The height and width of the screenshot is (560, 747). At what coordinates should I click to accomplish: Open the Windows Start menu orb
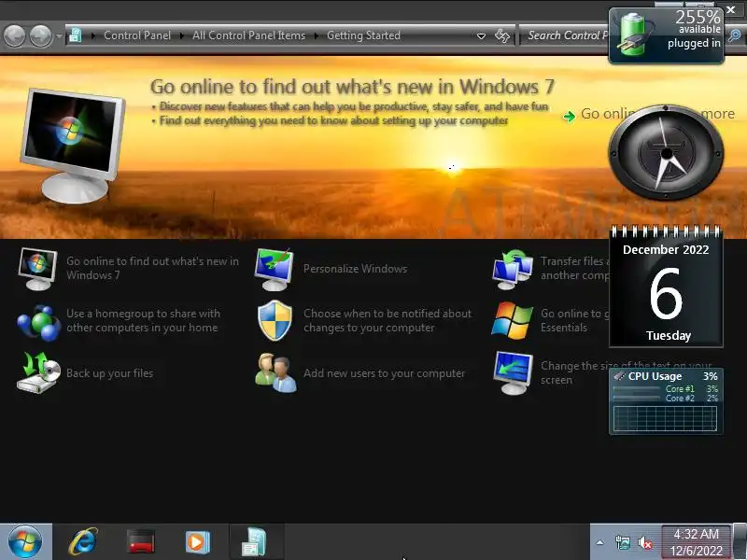[25, 542]
